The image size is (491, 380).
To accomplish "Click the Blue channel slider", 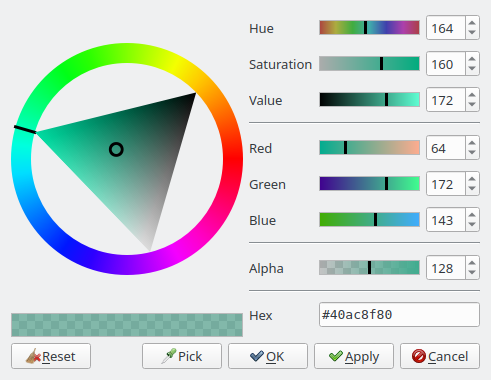I will pos(369,220).
